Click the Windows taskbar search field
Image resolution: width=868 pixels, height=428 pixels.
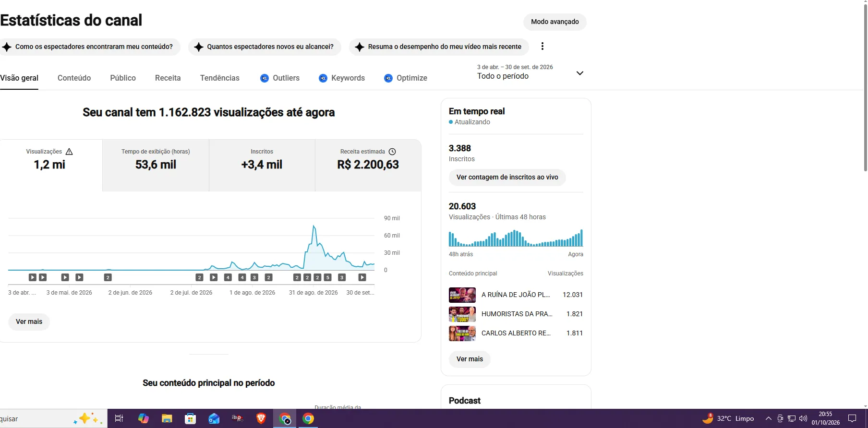[x=53, y=418]
